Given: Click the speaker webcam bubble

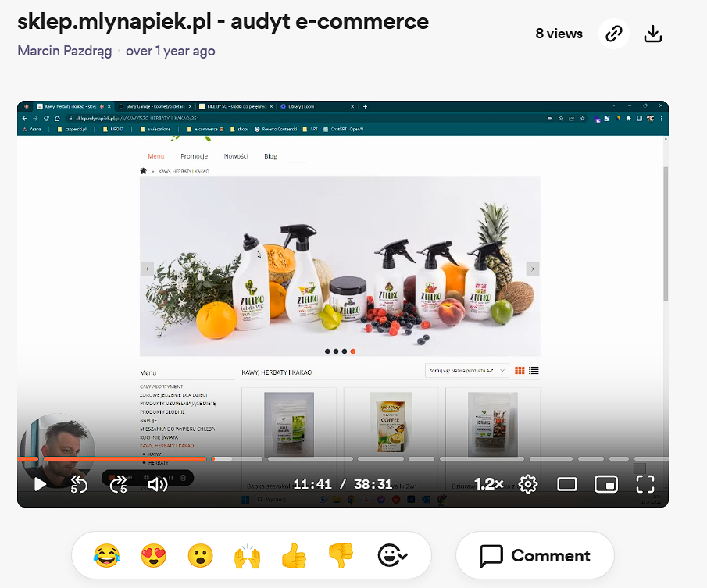Looking at the screenshot, I should 58,450.
